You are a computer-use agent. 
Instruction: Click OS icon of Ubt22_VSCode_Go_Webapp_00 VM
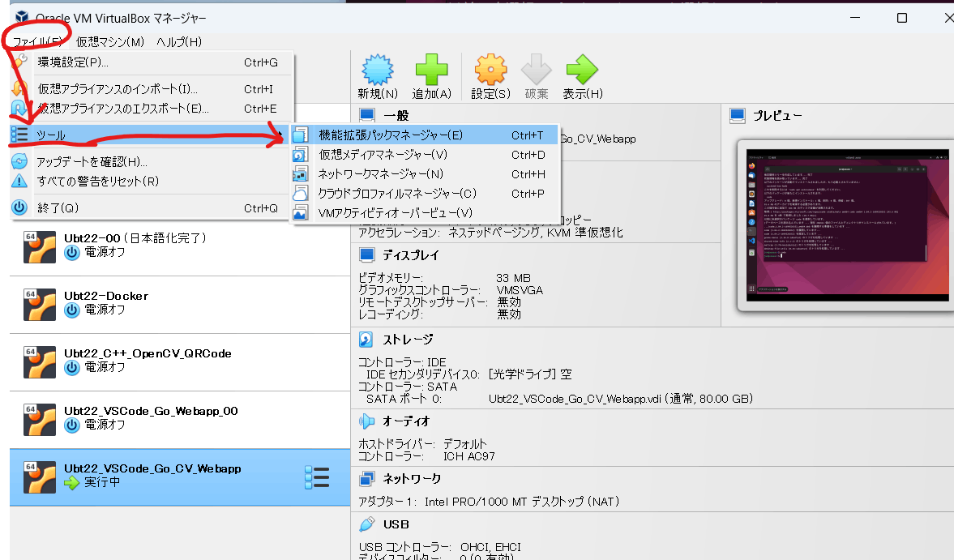[x=40, y=420]
